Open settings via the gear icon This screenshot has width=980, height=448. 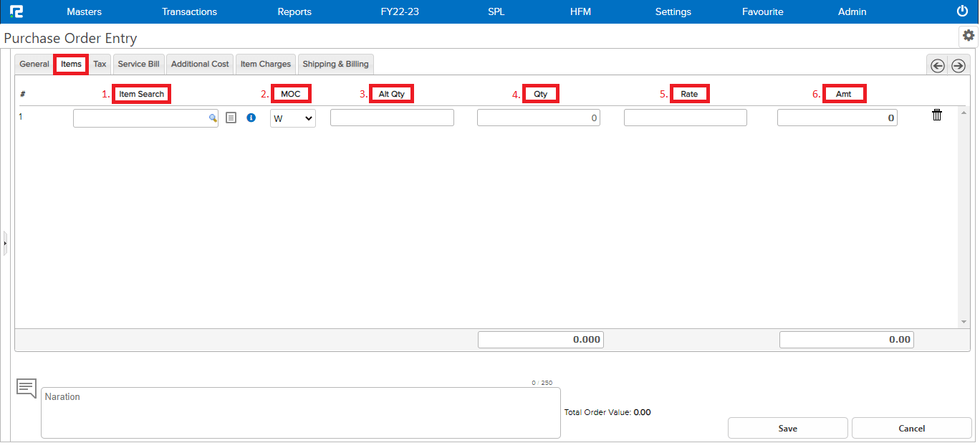(969, 35)
